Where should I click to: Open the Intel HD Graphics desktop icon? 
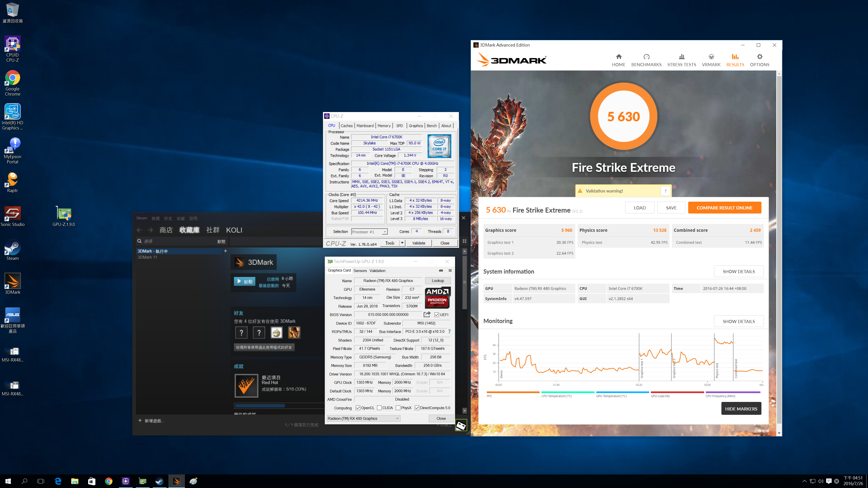tap(12, 117)
